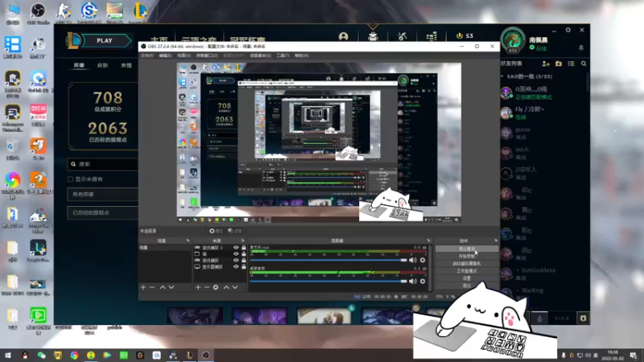This screenshot has width=644, height=362.
Task: Open the 已历经的里程点 dropdown
Action: [103, 212]
